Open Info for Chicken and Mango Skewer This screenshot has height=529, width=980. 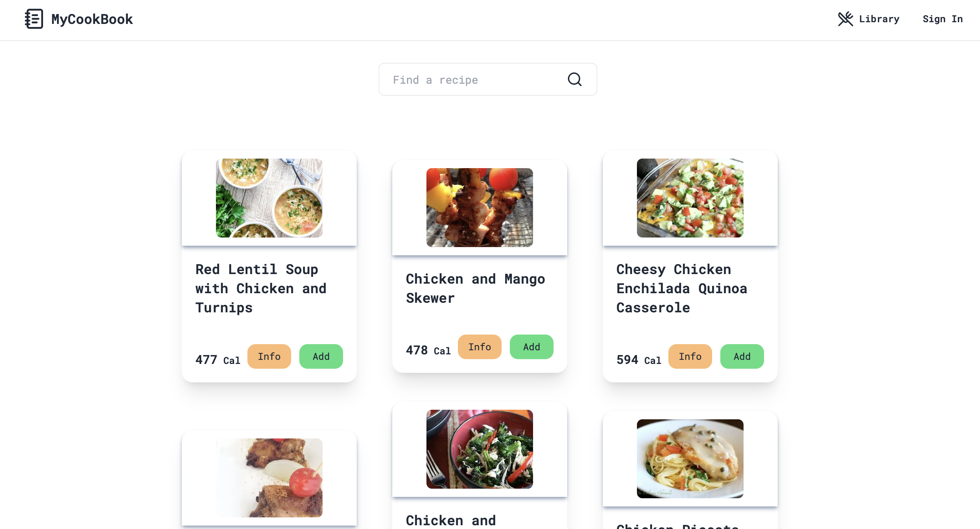click(x=479, y=347)
